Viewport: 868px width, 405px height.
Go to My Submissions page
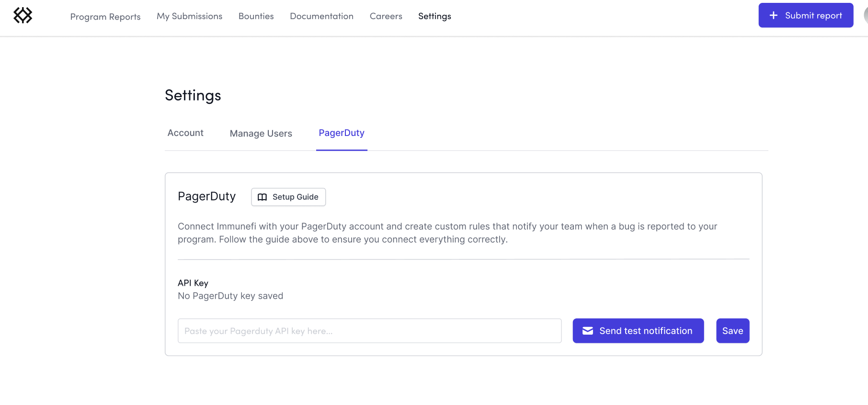tap(189, 16)
